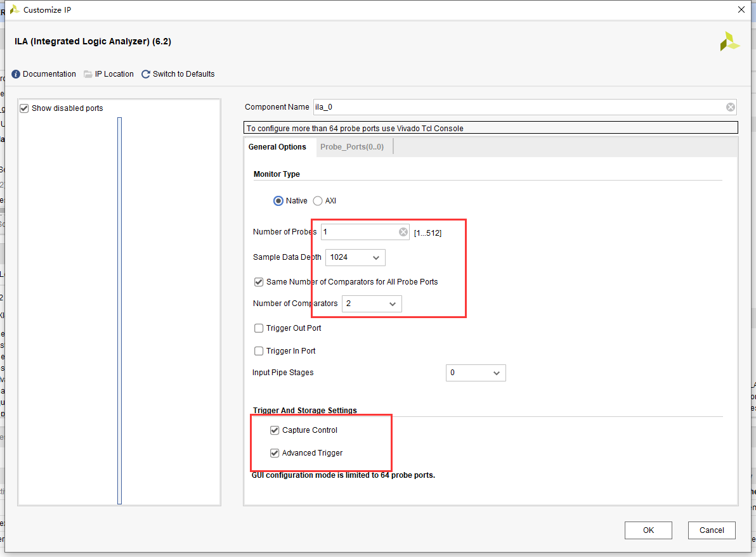756x557 pixels.
Task: Click the Number of Probes input field
Action: 365,233
